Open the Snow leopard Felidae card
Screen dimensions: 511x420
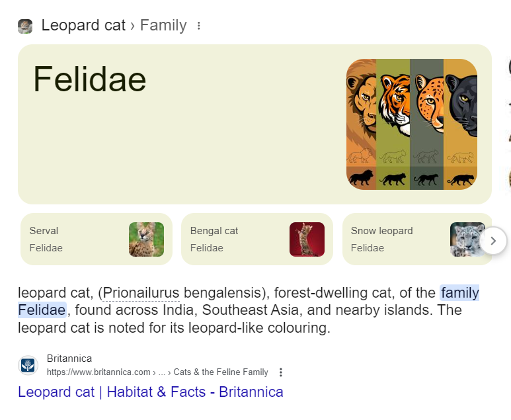click(417, 239)
